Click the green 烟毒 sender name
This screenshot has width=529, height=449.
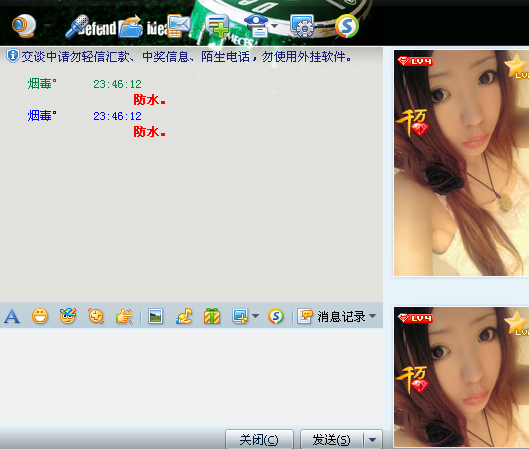42,84
